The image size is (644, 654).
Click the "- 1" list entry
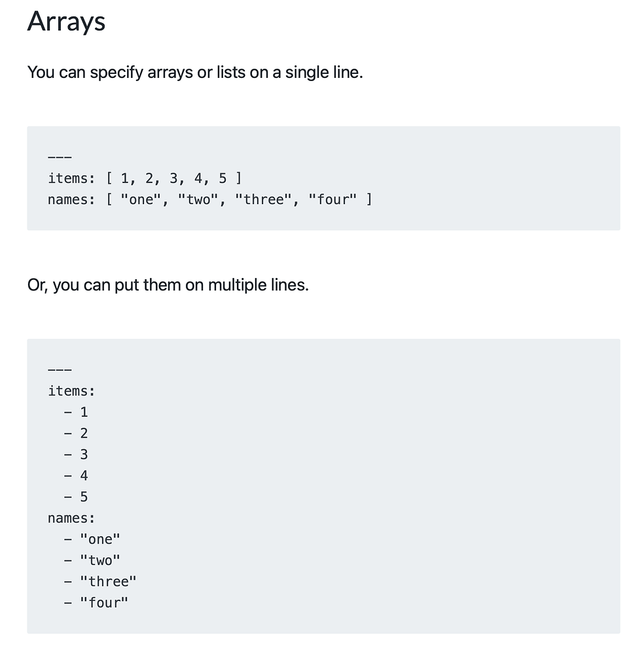(76, 412)
